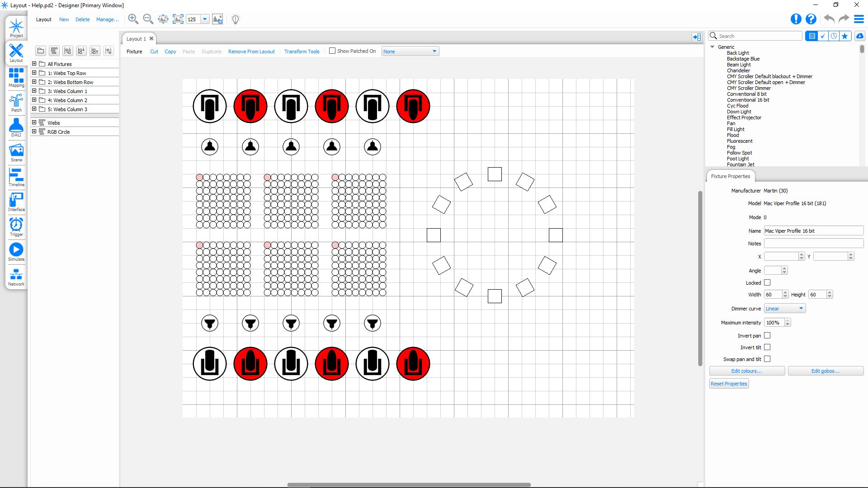Click the zoom in magnifier icon
The width and height of the screenshot is (868, 488).
tap(133, 19)
